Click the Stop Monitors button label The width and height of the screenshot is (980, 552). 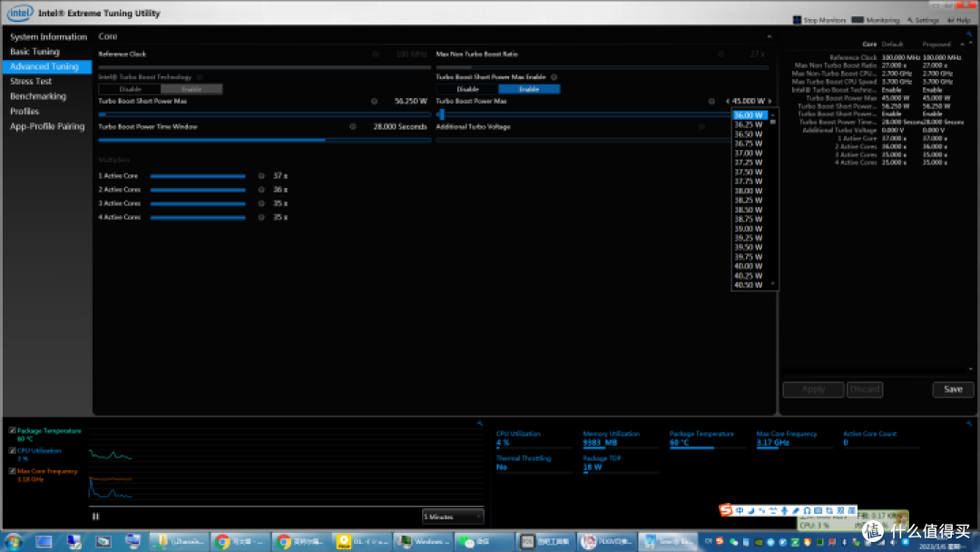[824, 21]
